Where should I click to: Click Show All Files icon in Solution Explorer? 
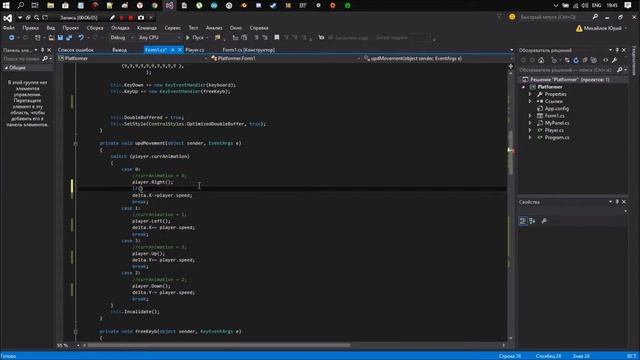[593, 60]
